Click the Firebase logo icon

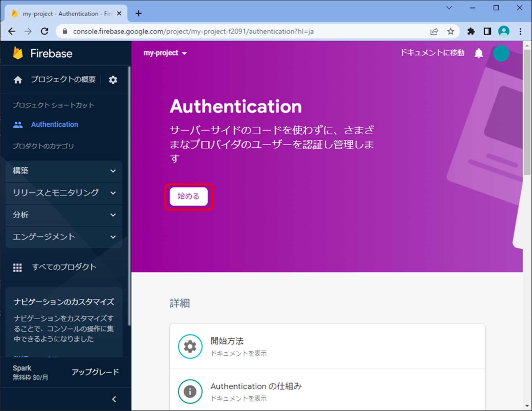(18, 53)
